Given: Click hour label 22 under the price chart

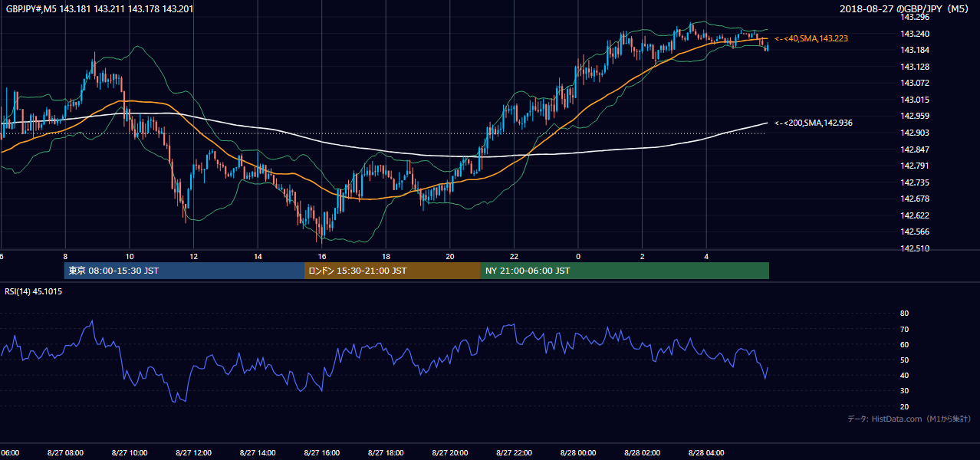Looking at the screenshot, I should pyautogui.click(x=514, y=257).
